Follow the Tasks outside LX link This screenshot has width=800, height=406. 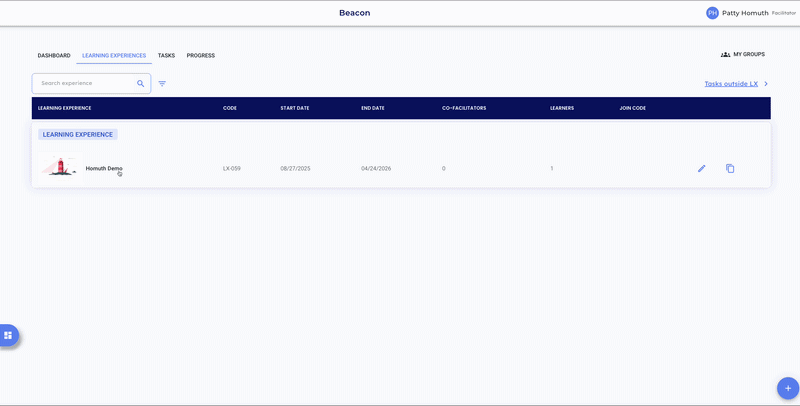pyautogui.click(x=730, y=84)
